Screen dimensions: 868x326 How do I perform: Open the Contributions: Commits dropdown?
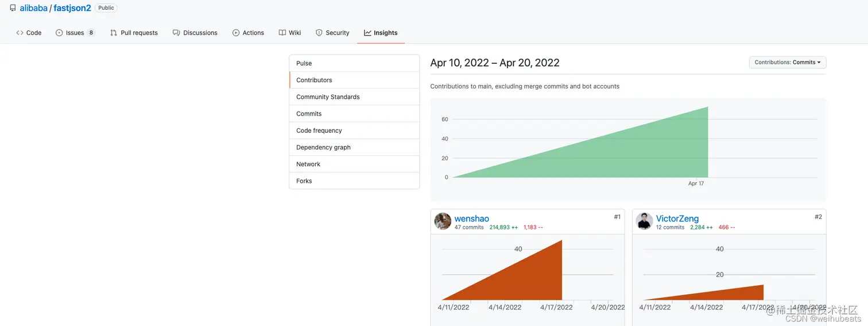pyautogui.click(x=787, y=62)
